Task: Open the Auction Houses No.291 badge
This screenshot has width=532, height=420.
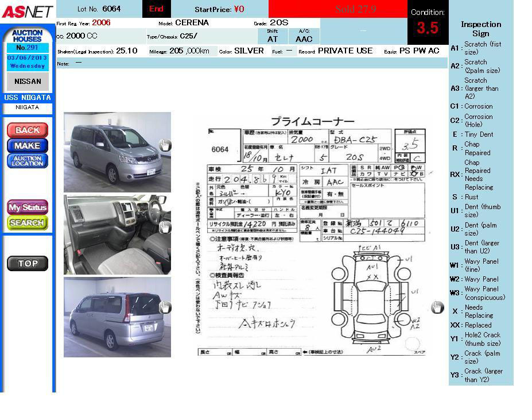Action: [28, 40]
